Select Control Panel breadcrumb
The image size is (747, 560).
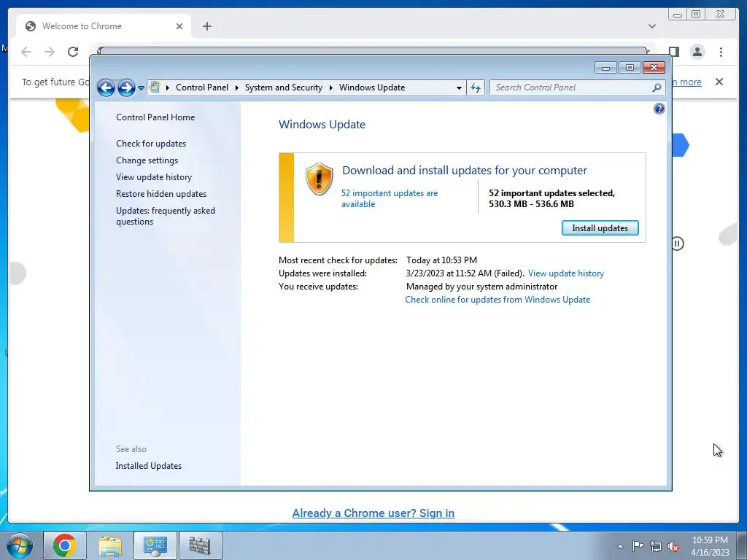[x=202, y=87]
